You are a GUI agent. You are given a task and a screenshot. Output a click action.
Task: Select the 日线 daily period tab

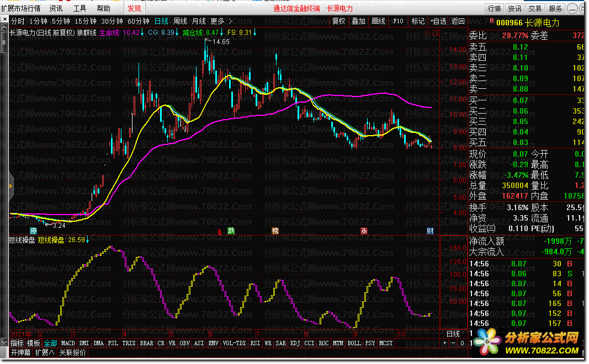click(162, 21)
